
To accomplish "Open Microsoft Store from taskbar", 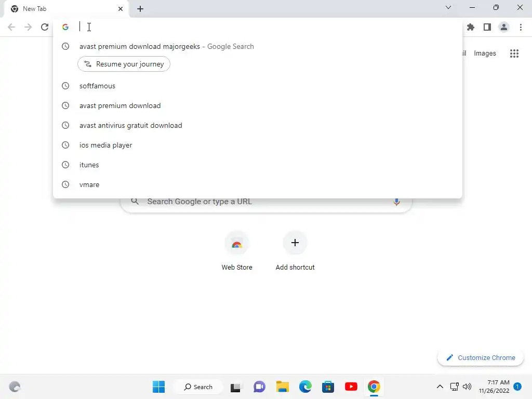I will point(328,387).
